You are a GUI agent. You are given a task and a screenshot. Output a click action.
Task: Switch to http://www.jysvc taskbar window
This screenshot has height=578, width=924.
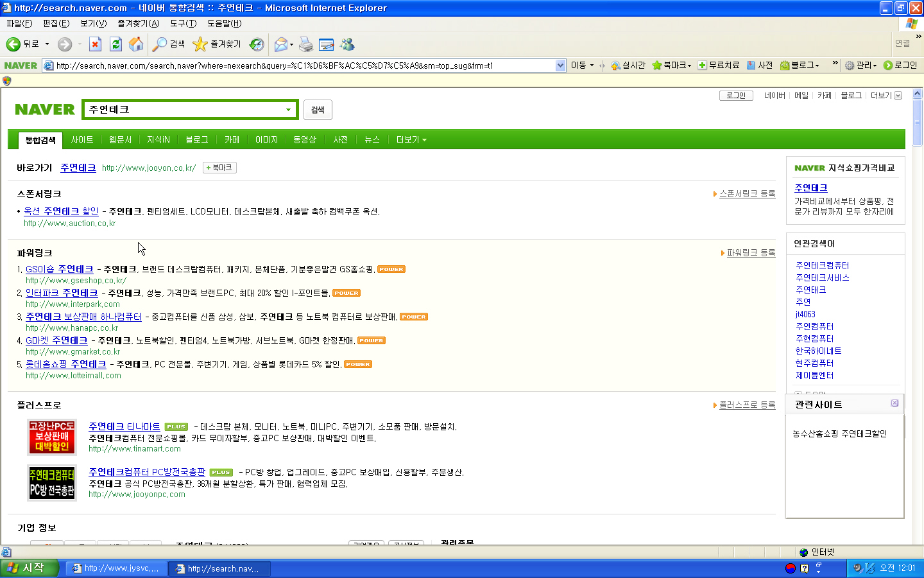tap(116, 568)
